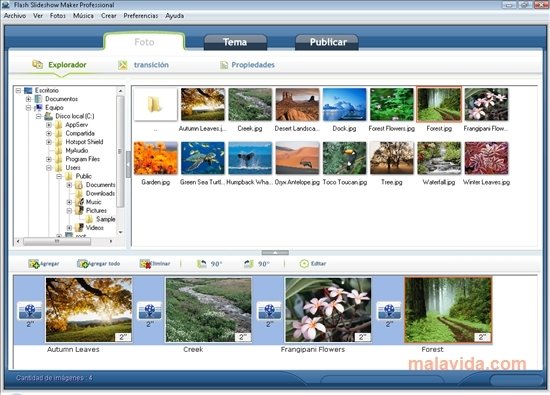
Task: Expand the Documentos tree node
Action: [x=28, y=99]
